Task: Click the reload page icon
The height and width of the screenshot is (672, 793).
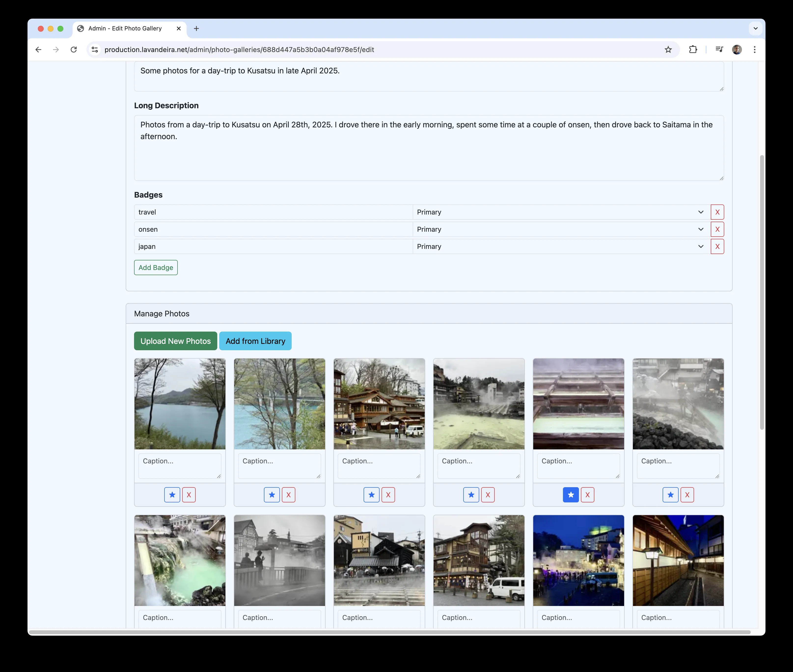Action: point(74,50)
